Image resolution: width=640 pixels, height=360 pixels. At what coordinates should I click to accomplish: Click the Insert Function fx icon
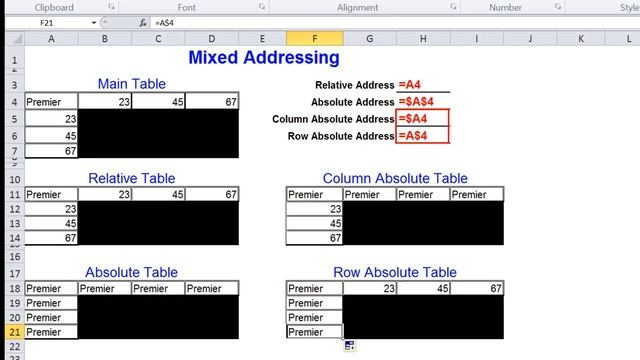click(143, 23)
